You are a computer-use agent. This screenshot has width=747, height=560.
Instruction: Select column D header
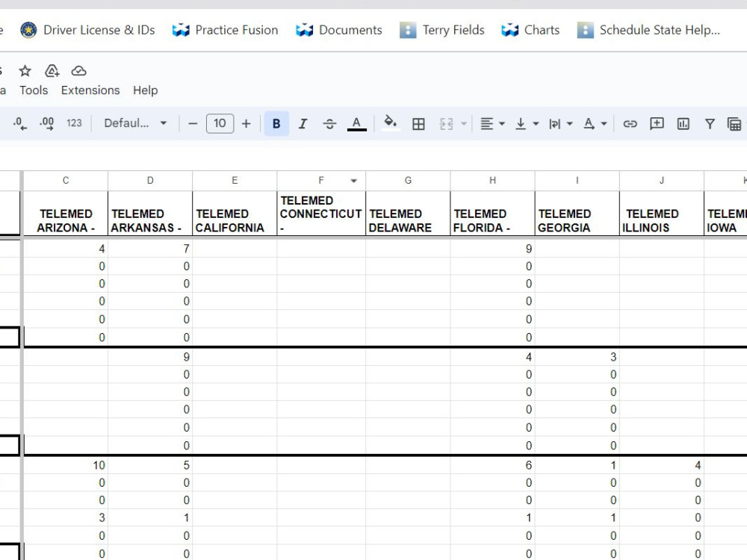(150, 181)
